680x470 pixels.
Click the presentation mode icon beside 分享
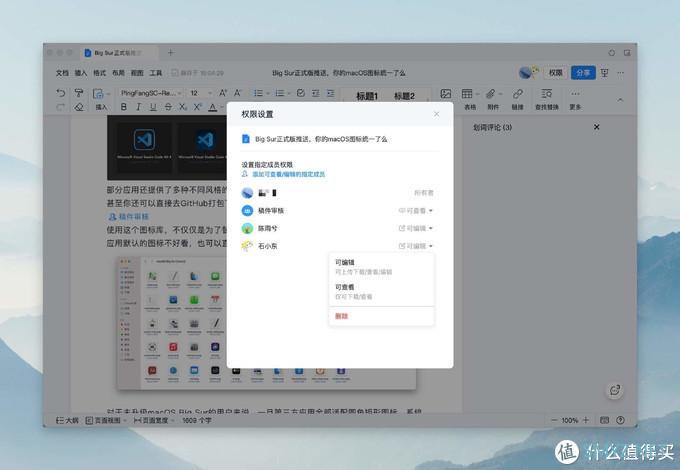[x=605, y=73]
